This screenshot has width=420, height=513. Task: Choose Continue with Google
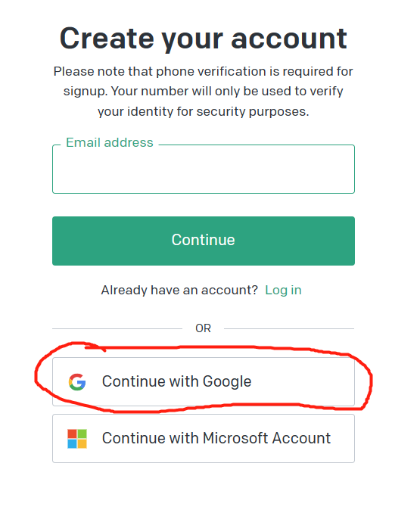(204, 382)
